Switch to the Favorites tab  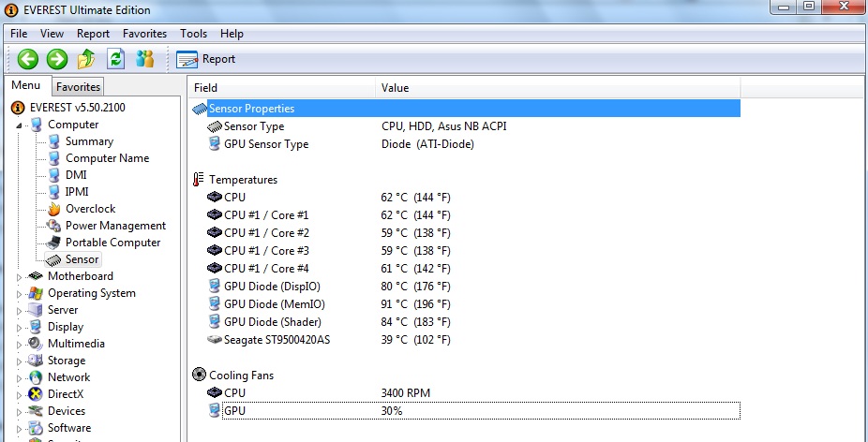[78, 87]
